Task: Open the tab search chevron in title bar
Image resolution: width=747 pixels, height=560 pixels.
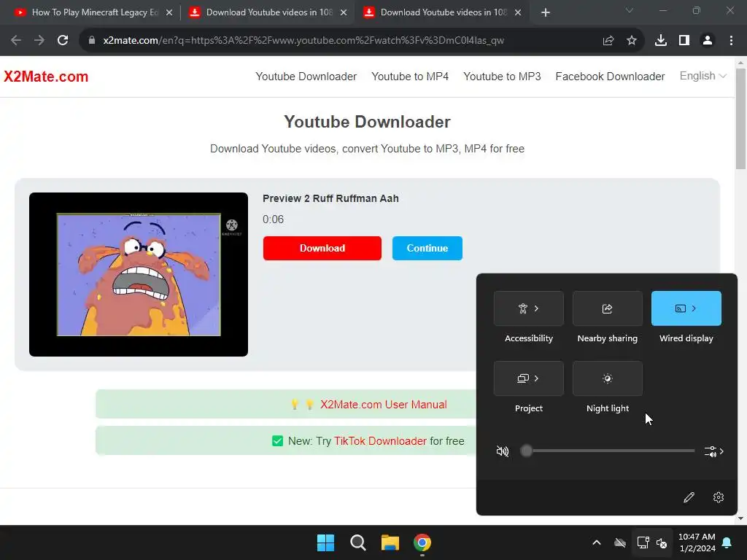Action: [630, 10]
